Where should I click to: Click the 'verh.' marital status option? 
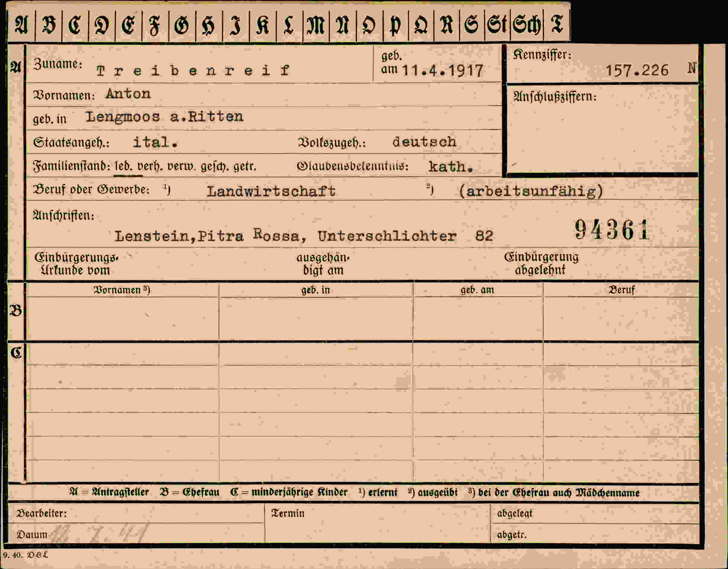150,166
